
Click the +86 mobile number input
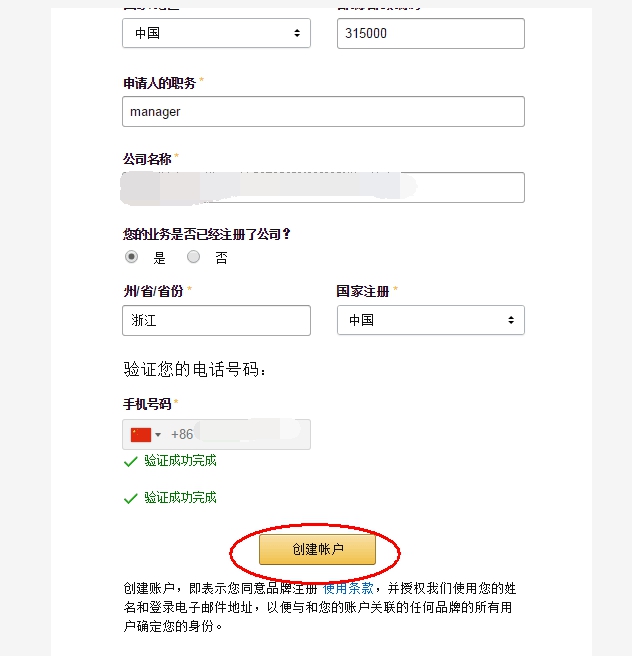pyautogui.click(x=240, y=435)
